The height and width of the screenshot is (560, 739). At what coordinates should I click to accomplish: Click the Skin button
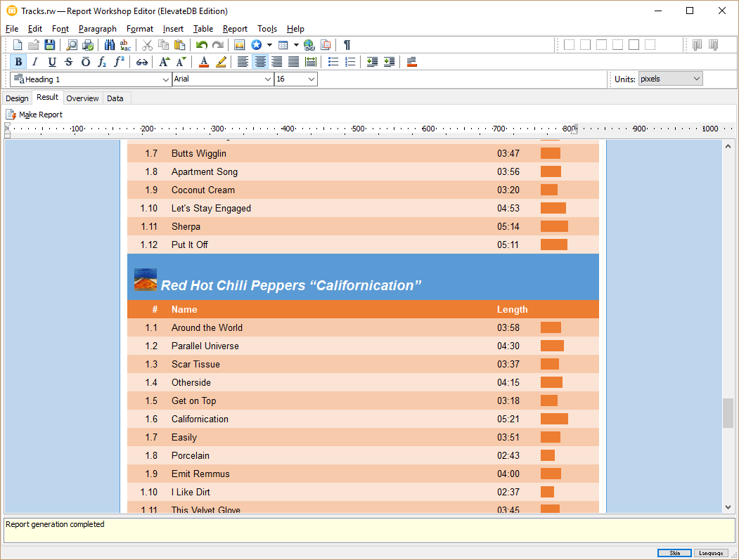point(674,553)
